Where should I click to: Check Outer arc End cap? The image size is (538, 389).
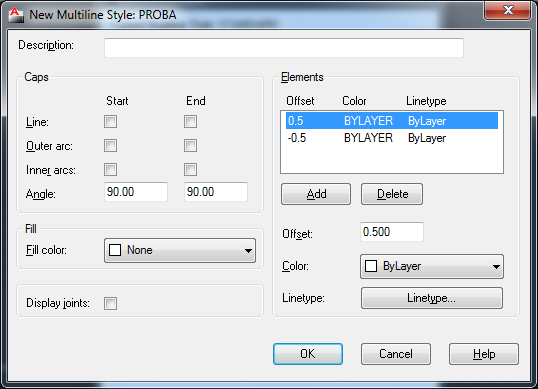pyautogui.click(x=190, y=145)
